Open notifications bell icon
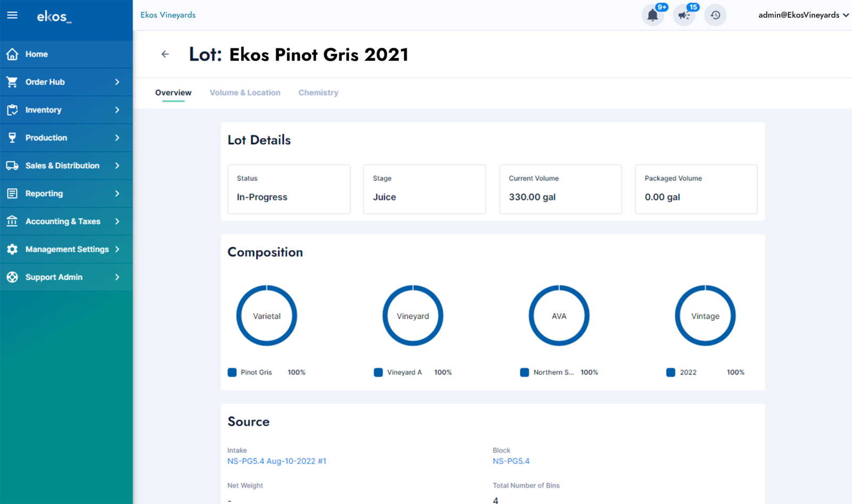 [653, 15]
